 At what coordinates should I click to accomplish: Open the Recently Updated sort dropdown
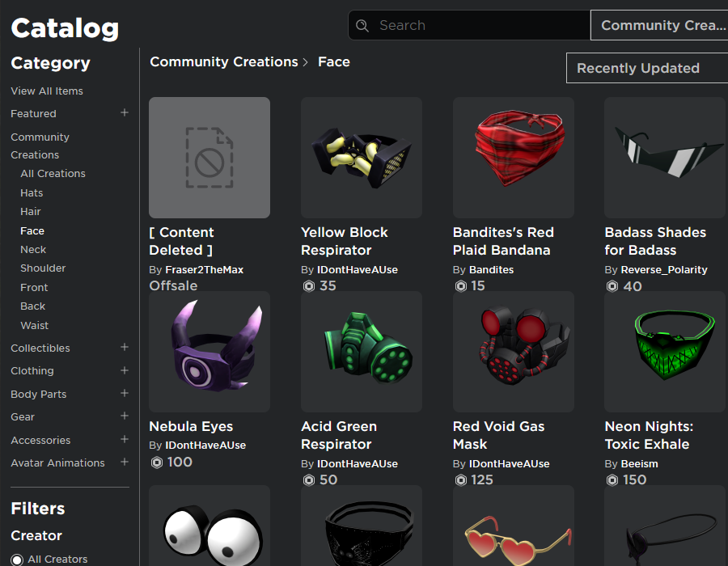(647, 68)
